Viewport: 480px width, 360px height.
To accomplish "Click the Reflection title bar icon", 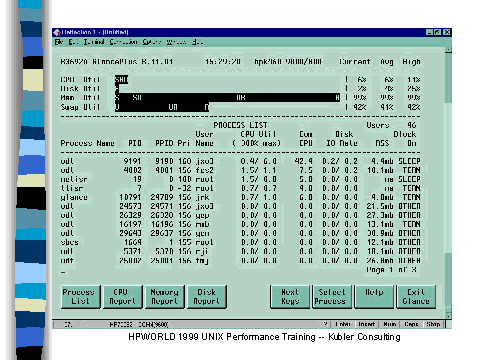I will pos(57,32).
